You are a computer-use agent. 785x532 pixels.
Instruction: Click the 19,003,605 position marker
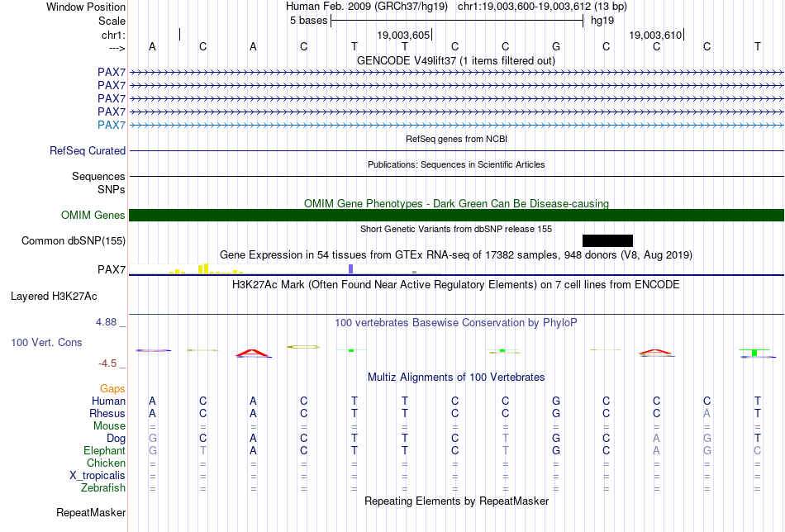pos(403,35)
